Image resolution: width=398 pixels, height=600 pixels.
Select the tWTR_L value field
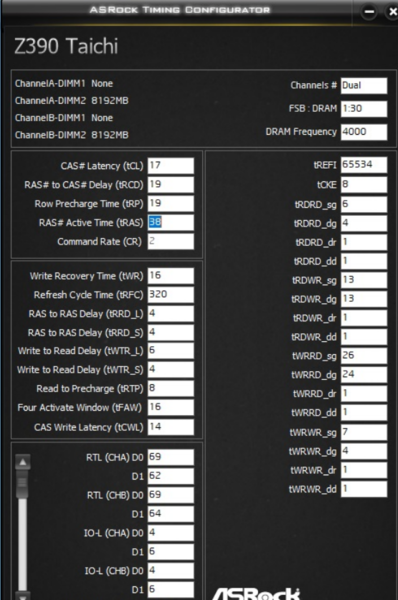(171, 351)
